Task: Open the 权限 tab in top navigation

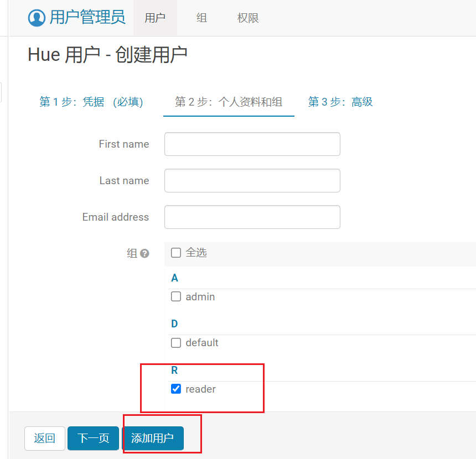Action: (x=248, y=18)
